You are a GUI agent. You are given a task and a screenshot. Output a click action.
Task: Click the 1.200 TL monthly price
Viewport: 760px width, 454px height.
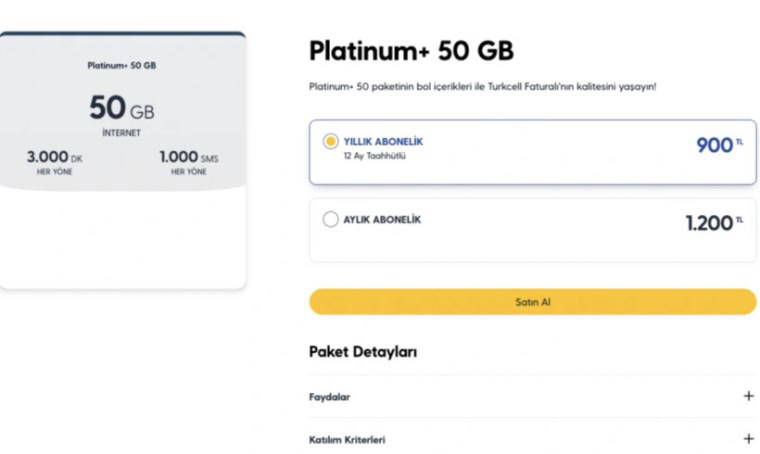point(712,223)
